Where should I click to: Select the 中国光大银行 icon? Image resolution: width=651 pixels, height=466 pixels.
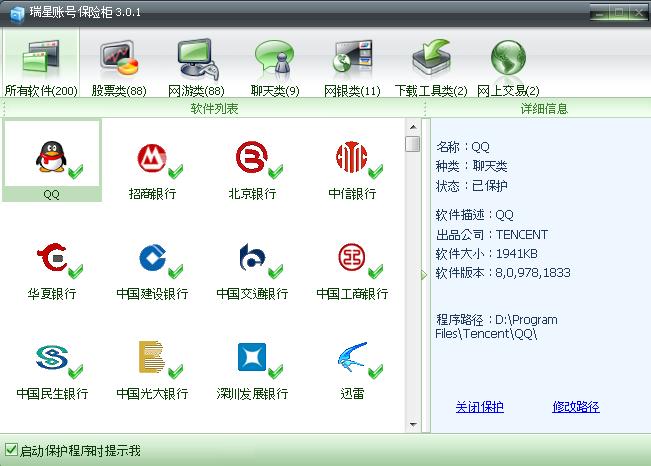point(152,357)
